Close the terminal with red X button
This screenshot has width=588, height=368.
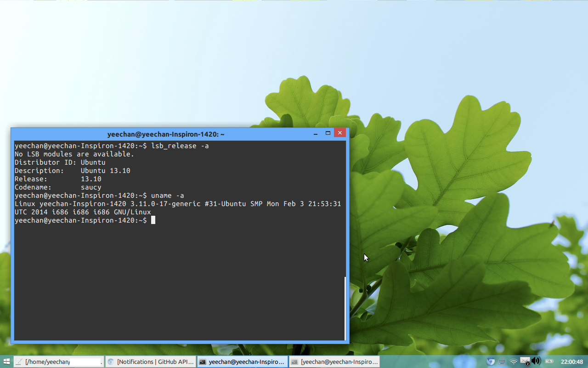click(340, 133)
